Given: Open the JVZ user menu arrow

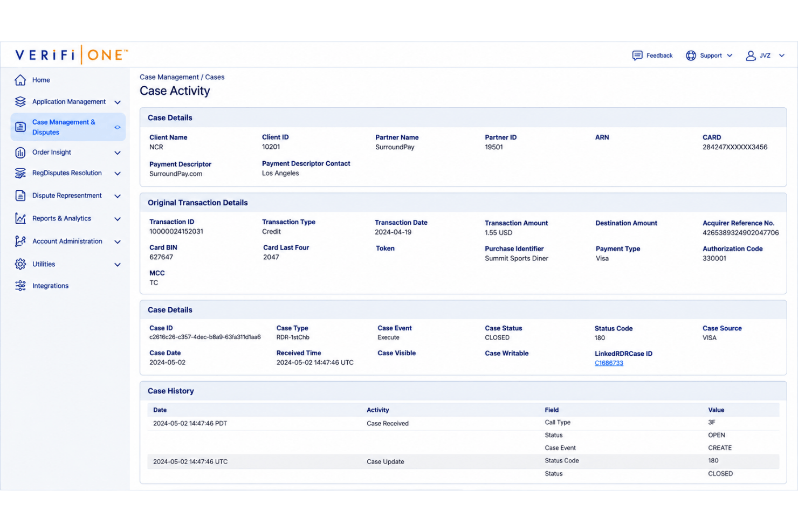Looking at the screenshot, I should pos(782,56).
